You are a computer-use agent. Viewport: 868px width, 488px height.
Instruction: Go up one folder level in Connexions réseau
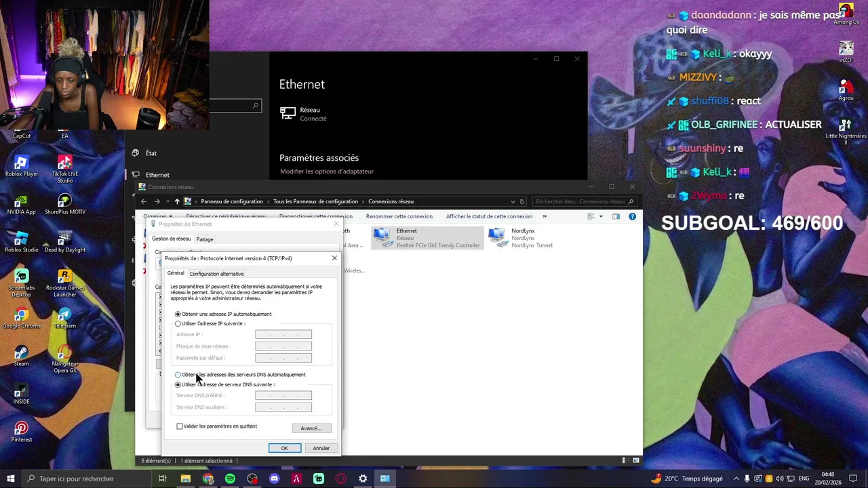tap(177, 201)
